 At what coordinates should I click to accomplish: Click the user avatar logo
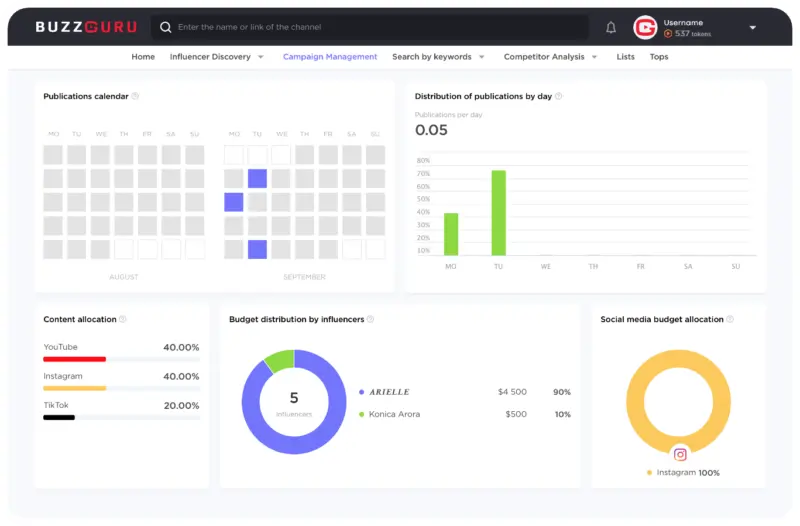645,28
